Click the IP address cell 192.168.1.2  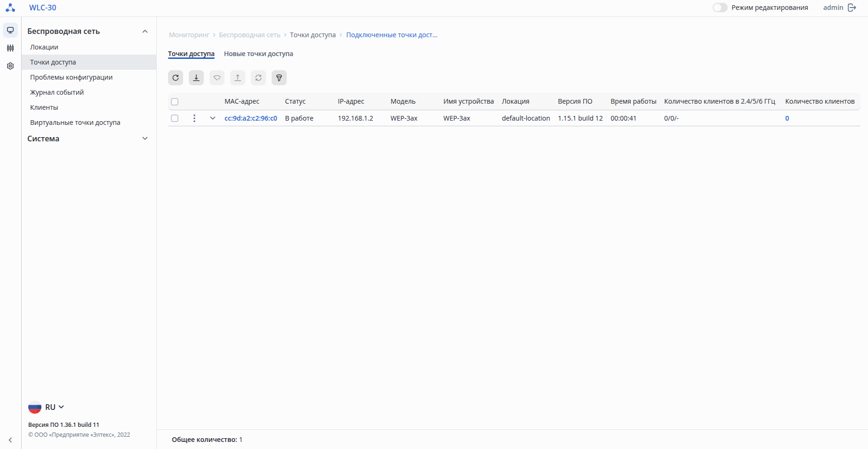355,118
